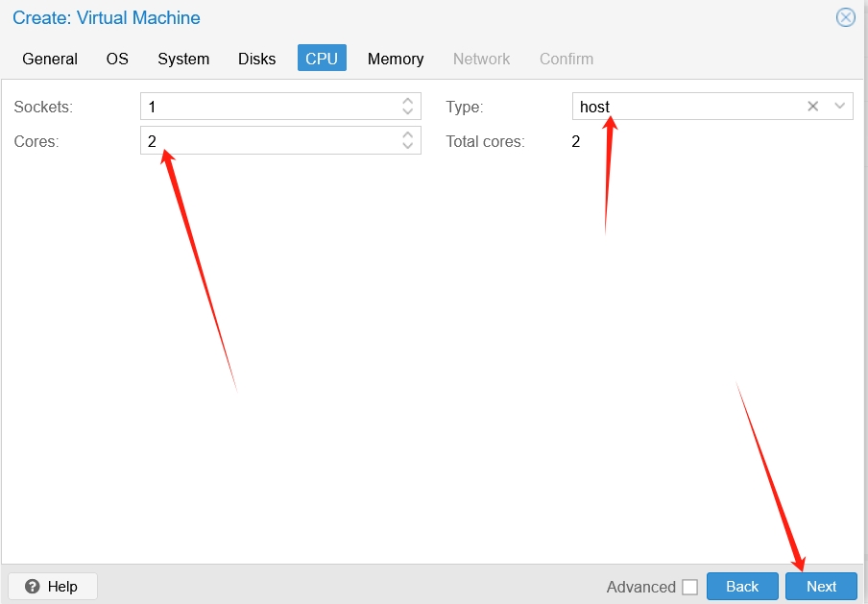
Task: Click the Advanced label text
Action: (641, 587)
